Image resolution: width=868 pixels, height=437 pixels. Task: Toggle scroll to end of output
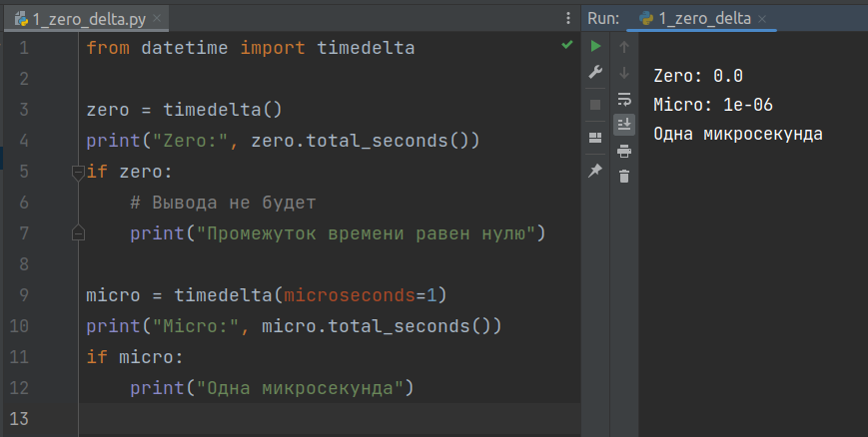624,124
